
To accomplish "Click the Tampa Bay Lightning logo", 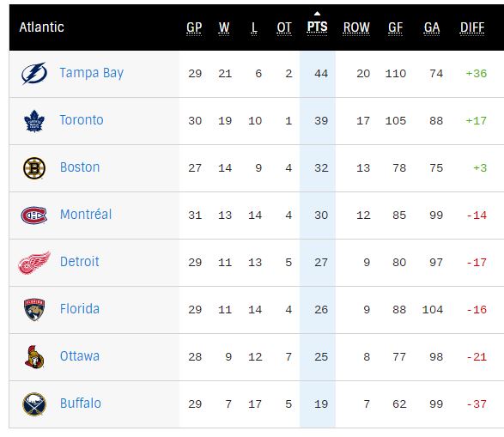I will 34,73.
